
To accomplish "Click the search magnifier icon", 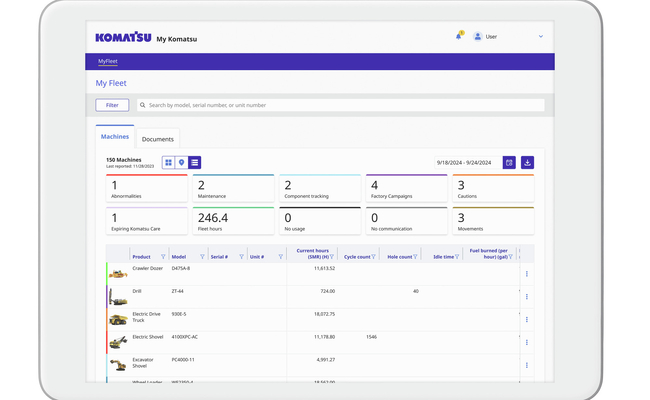I will coord(143,105).
